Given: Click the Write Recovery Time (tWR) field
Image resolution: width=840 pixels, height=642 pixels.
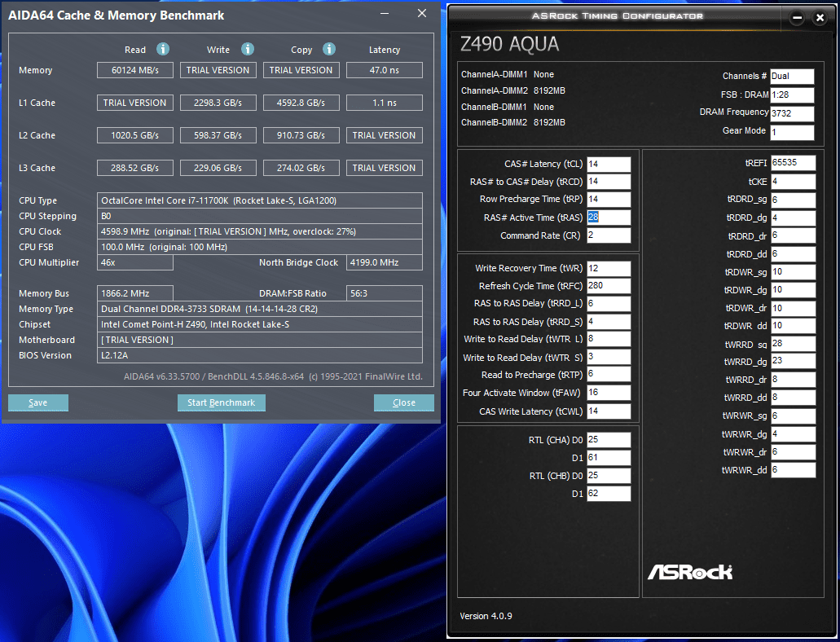Looking at the screenshot, I should (609, 269).
